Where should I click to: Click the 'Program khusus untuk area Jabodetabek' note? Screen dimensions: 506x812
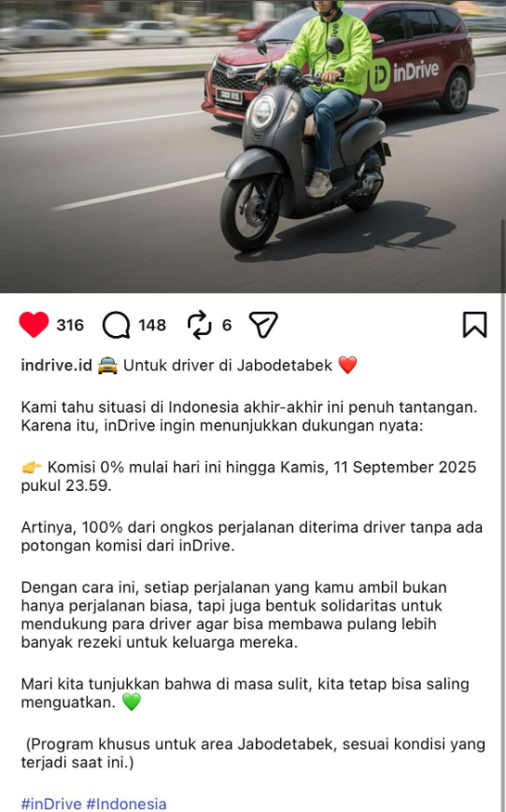coord(253,753)
